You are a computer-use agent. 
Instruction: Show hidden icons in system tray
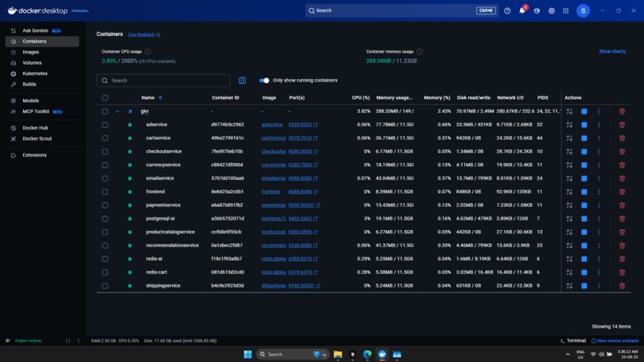pos(567,354)
